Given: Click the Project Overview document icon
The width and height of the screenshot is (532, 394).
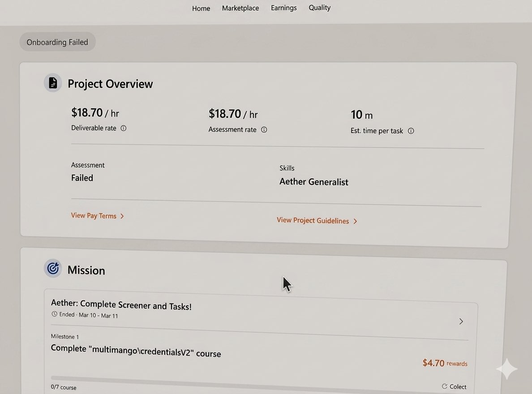Looking at the screenshot, I should 53,83.
